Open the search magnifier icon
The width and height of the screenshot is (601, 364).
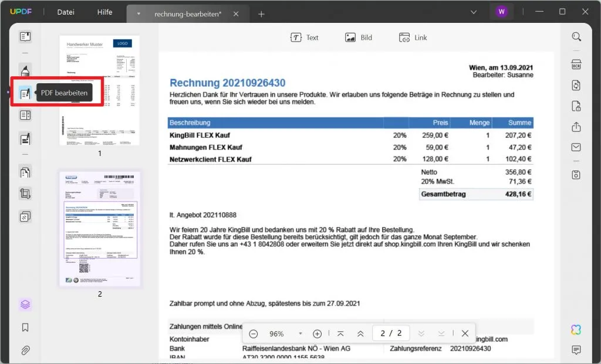[x=576, y=37]
